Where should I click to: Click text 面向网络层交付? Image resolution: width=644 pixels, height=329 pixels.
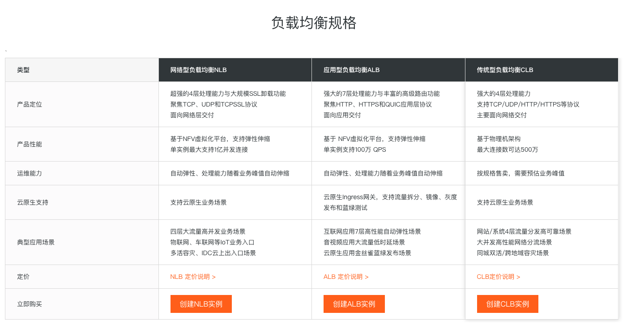(192, 115)
